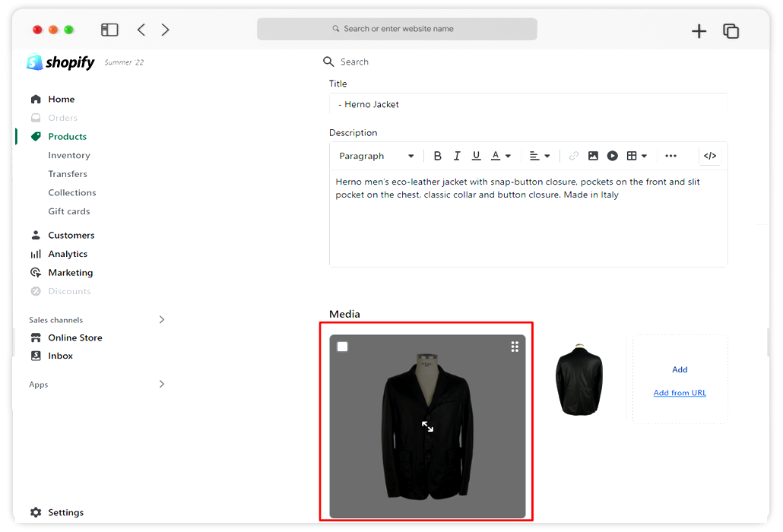Select the first jacket image checkbox
Screen dimensions: 783x532
click(x=343, y=347)
